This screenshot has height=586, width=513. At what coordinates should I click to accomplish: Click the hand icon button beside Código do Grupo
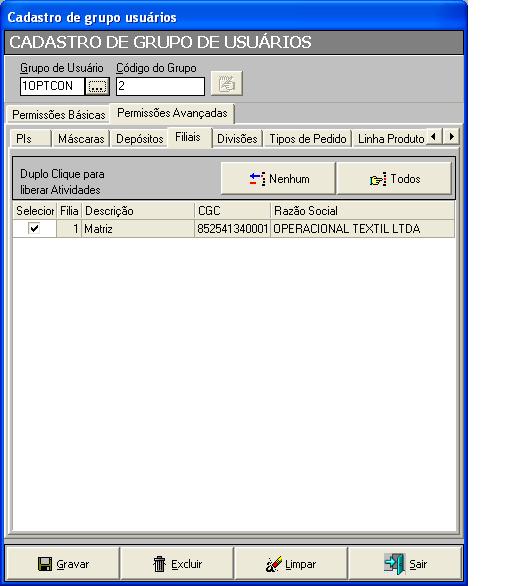click(227, 83)
